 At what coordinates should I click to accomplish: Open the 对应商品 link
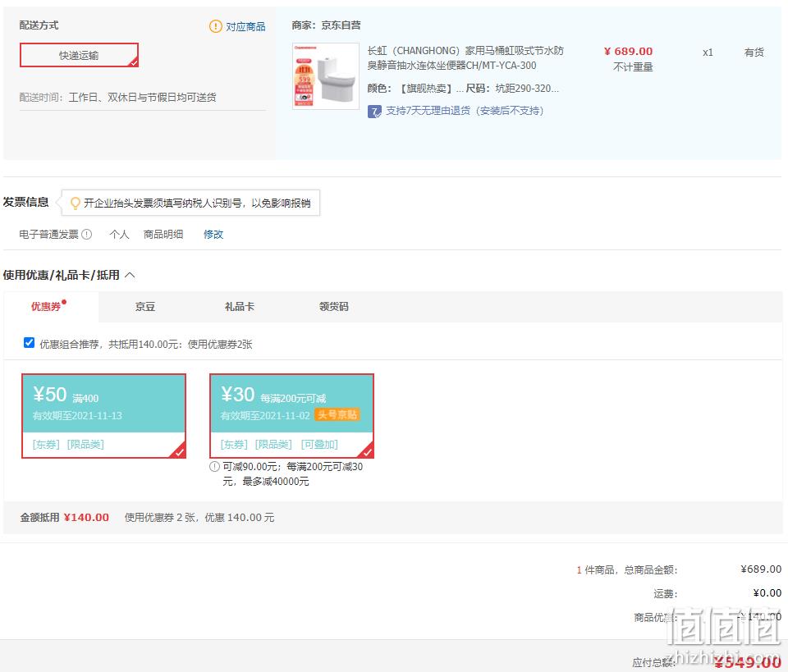pos(245,26)
